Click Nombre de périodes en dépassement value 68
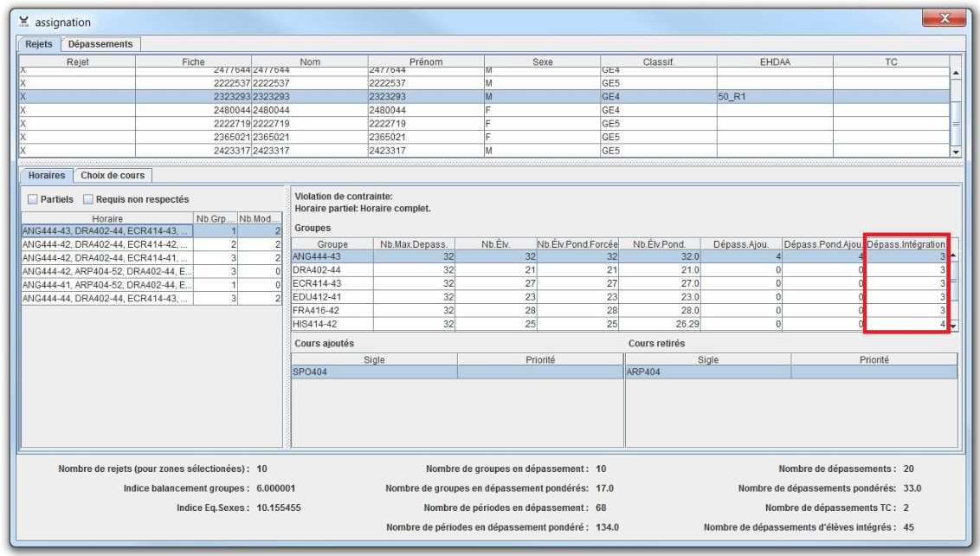Image resolution: width=980 pixels, height=556 pixels. [x=602, y=508]
